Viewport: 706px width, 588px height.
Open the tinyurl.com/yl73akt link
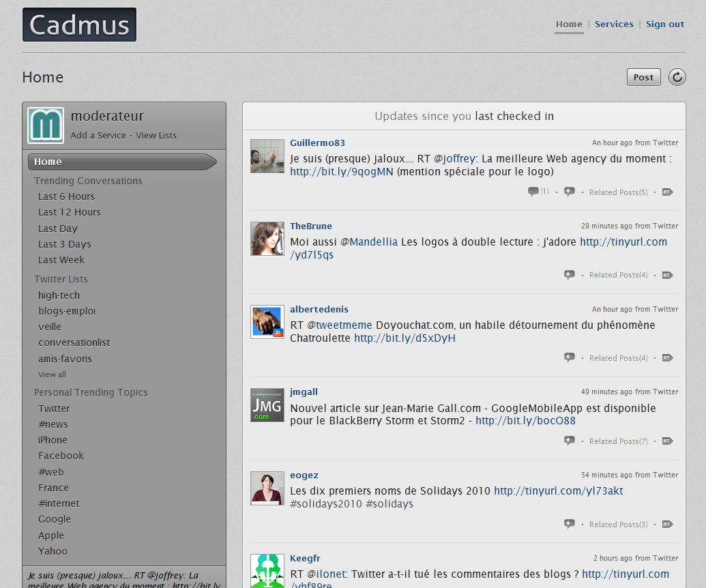pos(558,490)
